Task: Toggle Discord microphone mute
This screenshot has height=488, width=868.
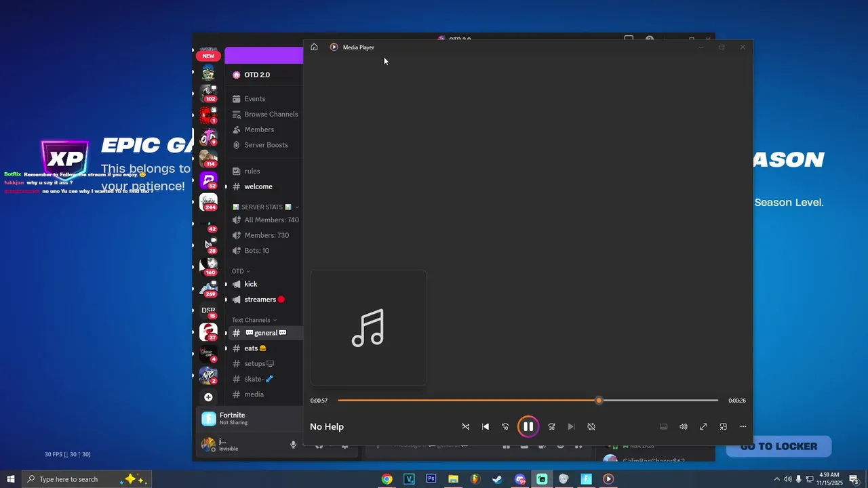Action: click(294, 445)
